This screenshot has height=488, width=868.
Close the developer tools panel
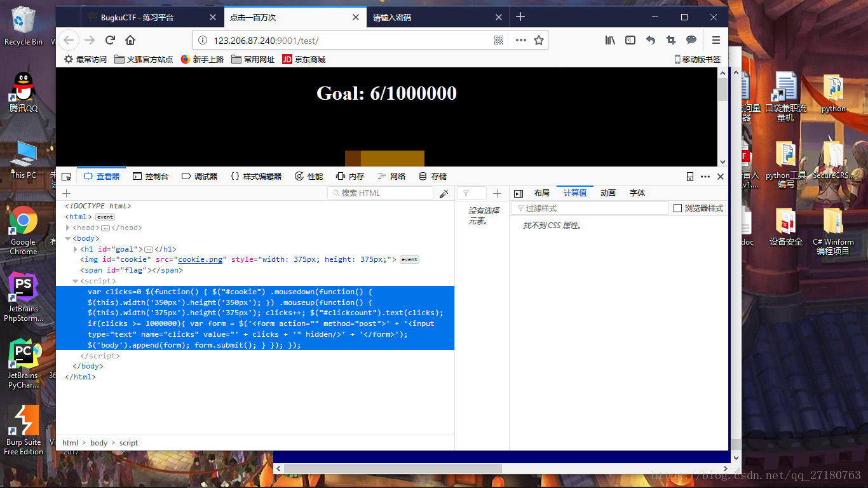coord(721,177)
